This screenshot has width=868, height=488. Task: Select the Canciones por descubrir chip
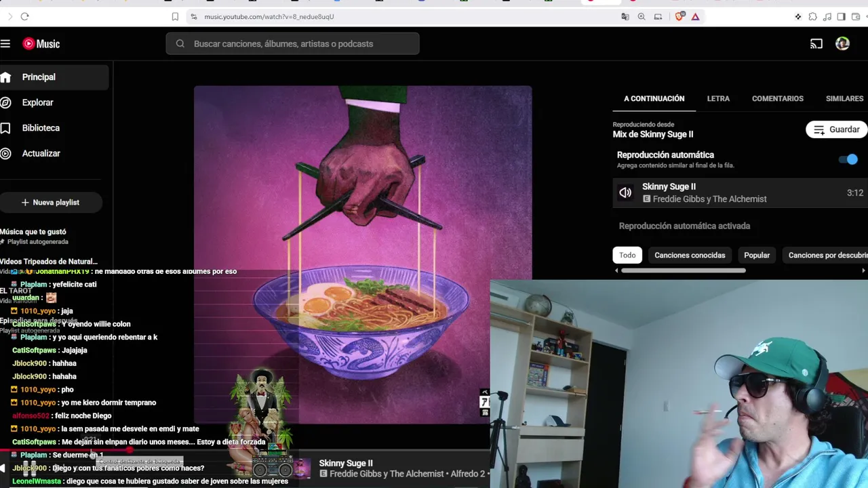[827, 256]
